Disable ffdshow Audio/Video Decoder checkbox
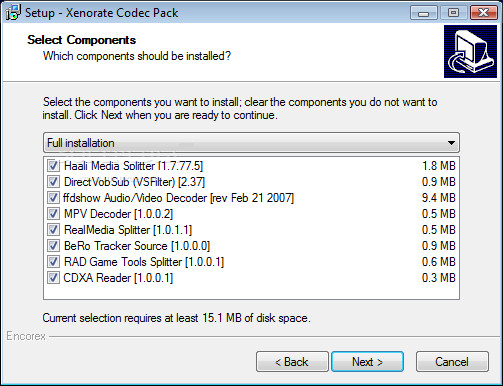This screenshot has width=503, height=386. pyautogui.click(x=53, y=198)
